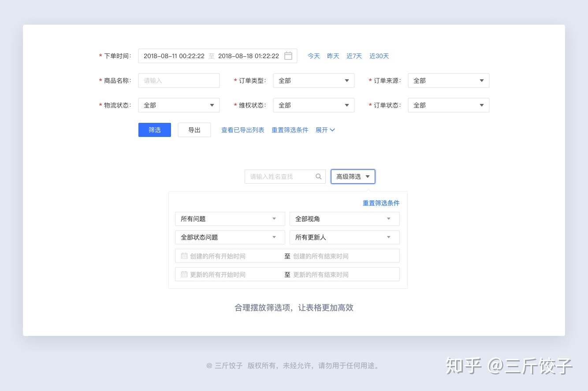This screenshot has width=588, height=391.
Task: Open the 订单来源 dropdown
Action: tap(449, 81)
